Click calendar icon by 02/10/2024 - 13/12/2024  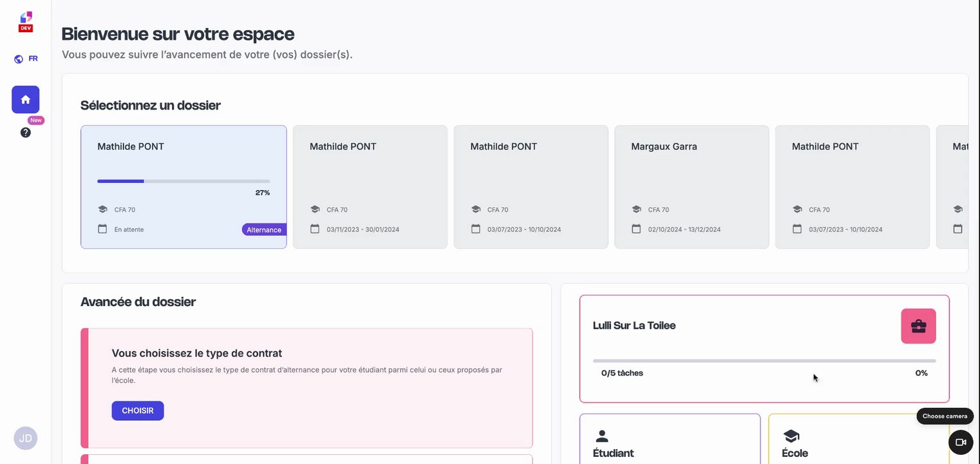point(636,229)
